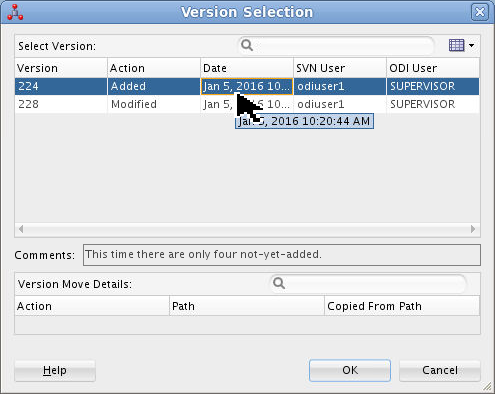This screenshot has width=495, height=394.
Task: Click the Copied From Path column header
Action: pos(402,306)
